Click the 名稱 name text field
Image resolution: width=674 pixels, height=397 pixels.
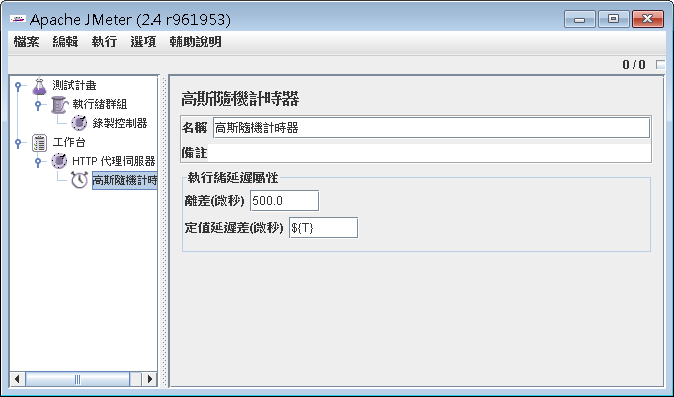point(432,128)
